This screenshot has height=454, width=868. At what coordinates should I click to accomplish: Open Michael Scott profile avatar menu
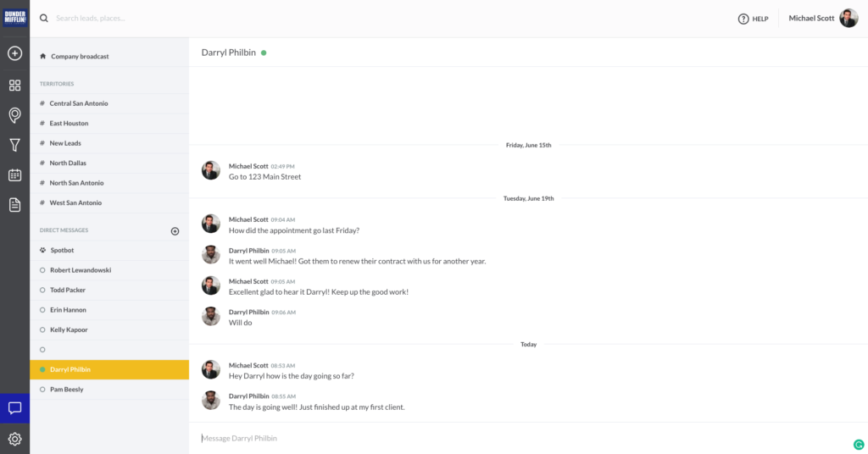pos(849,19)
